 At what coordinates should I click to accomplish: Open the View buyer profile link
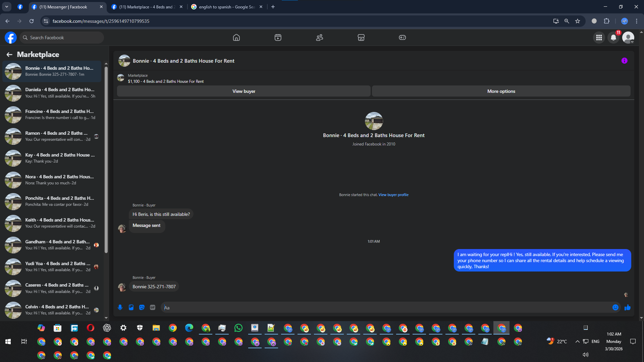(x=393, y=195)
